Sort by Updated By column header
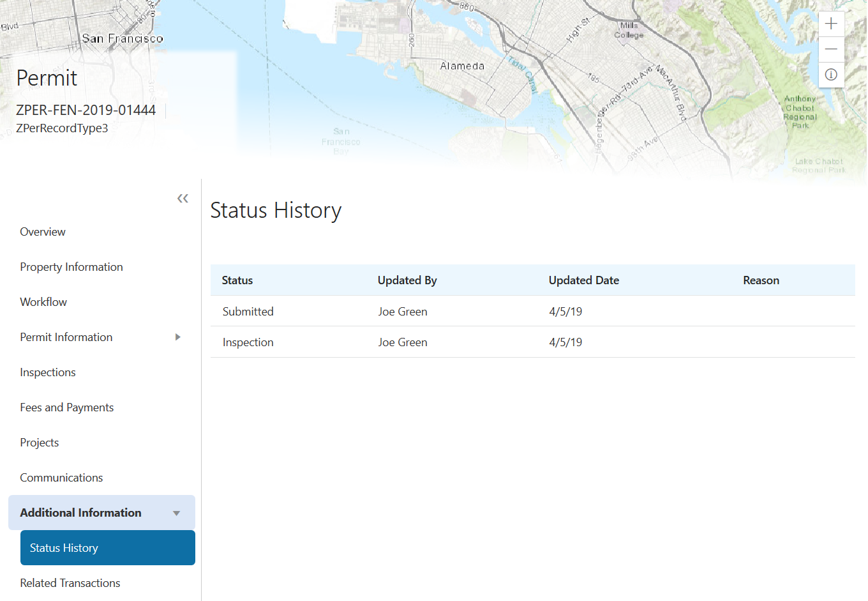The height and width of the screenshot is (601, 868). tap(407, 280)
